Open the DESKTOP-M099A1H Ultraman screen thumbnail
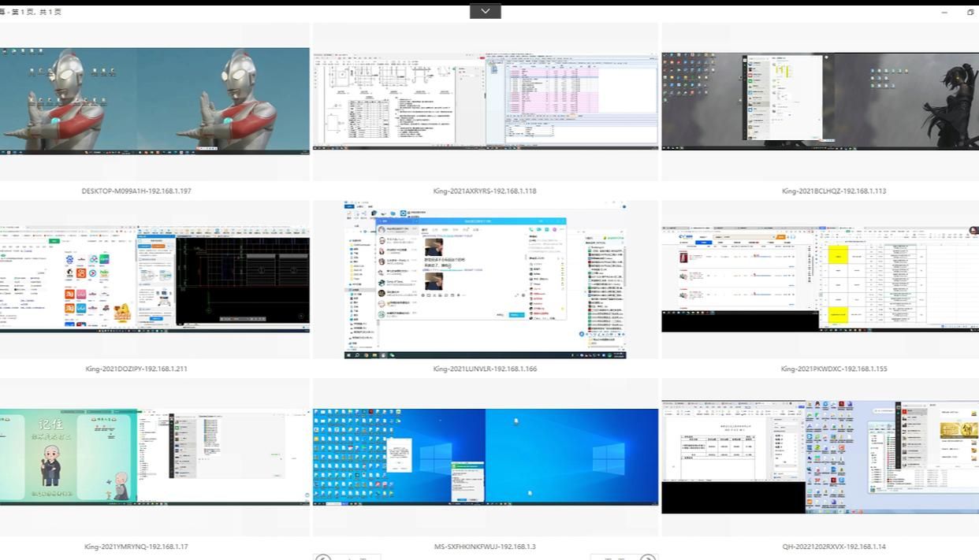The width and height of the screenshot is (979, 560). 154,101
